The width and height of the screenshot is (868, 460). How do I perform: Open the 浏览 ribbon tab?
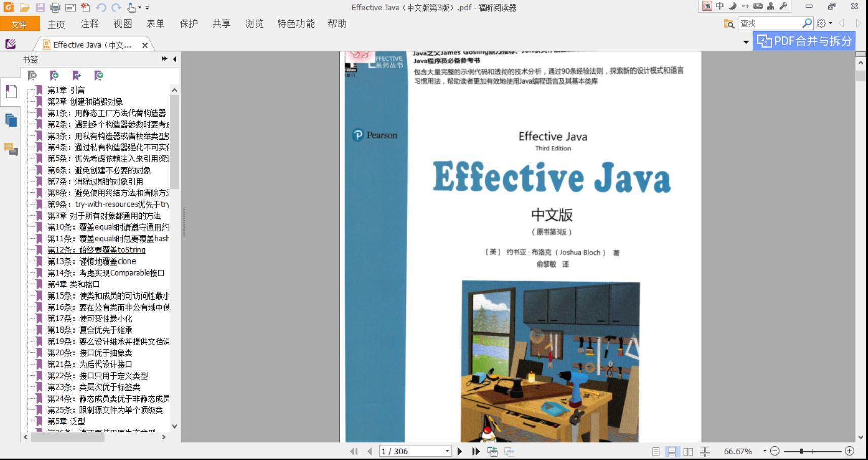pos(255,24)
